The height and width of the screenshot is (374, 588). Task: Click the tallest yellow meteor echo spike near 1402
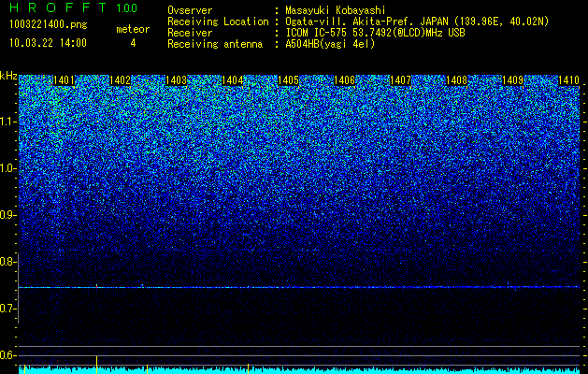(x=96, y=365)
